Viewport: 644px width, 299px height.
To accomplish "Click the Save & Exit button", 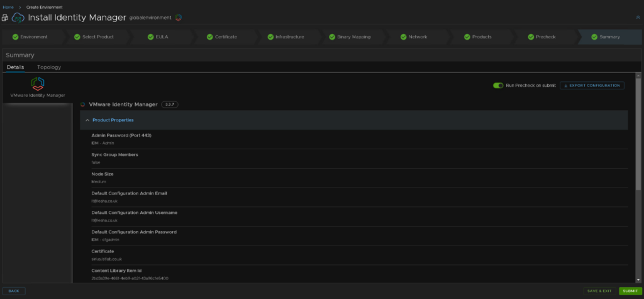I will click(x=599, y=291).
